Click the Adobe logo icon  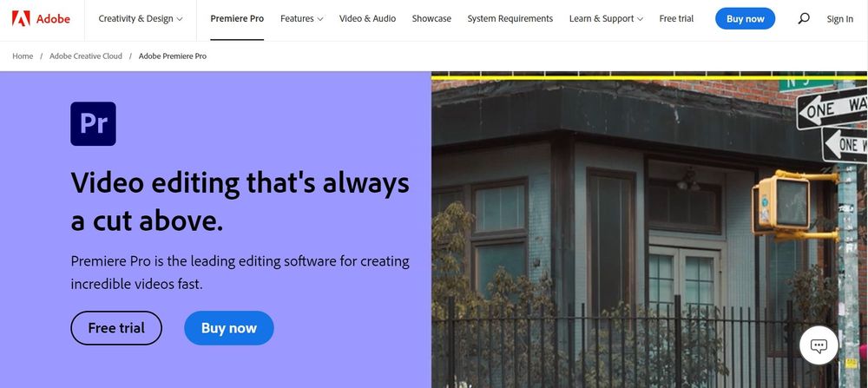tap(21, 19)
